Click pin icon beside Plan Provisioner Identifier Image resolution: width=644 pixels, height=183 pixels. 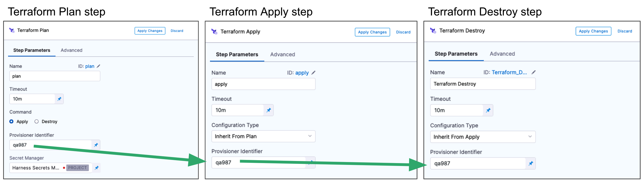96,145
